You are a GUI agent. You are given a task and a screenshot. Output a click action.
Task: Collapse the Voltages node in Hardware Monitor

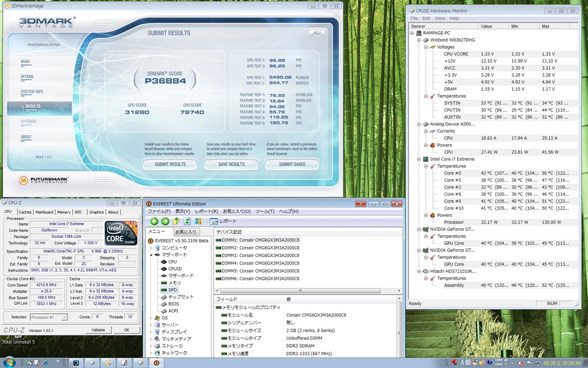tap(427, 47)
